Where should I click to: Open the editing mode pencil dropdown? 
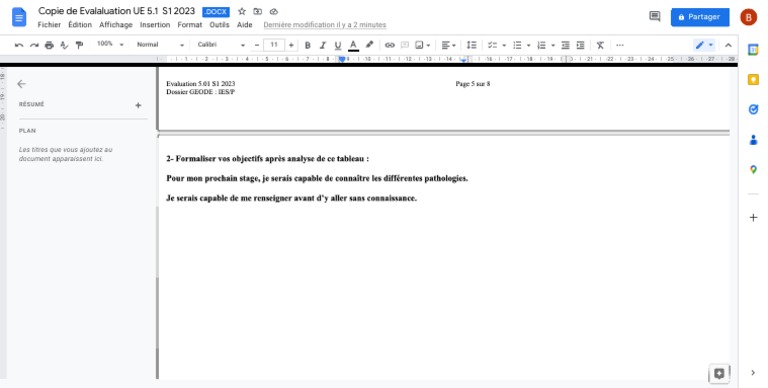point(704,45)
